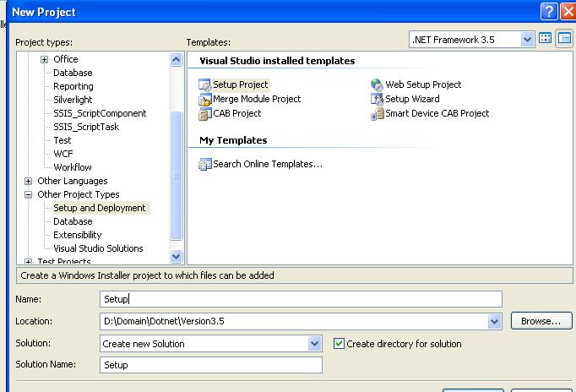Select WCF in project types tree

[x=63, y=154]
